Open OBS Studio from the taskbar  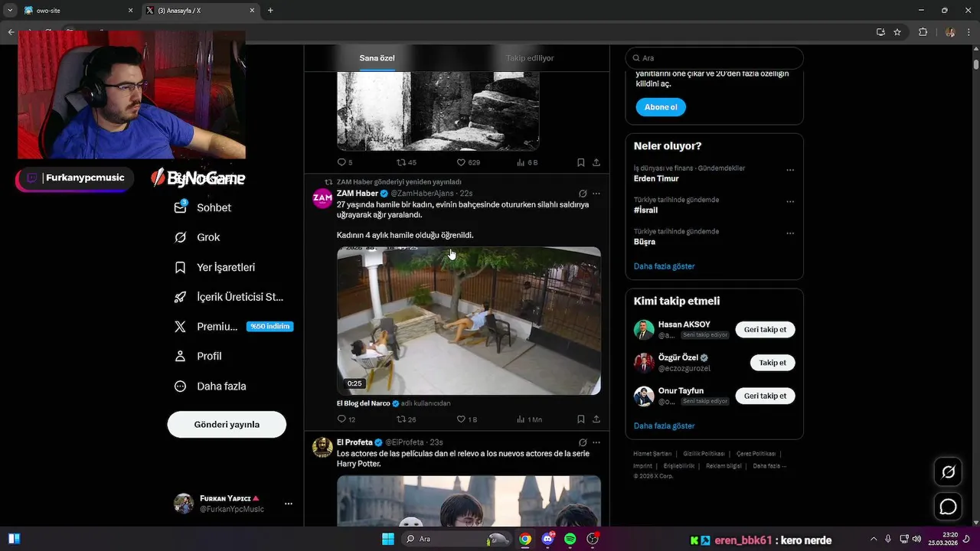pos(592,540)
